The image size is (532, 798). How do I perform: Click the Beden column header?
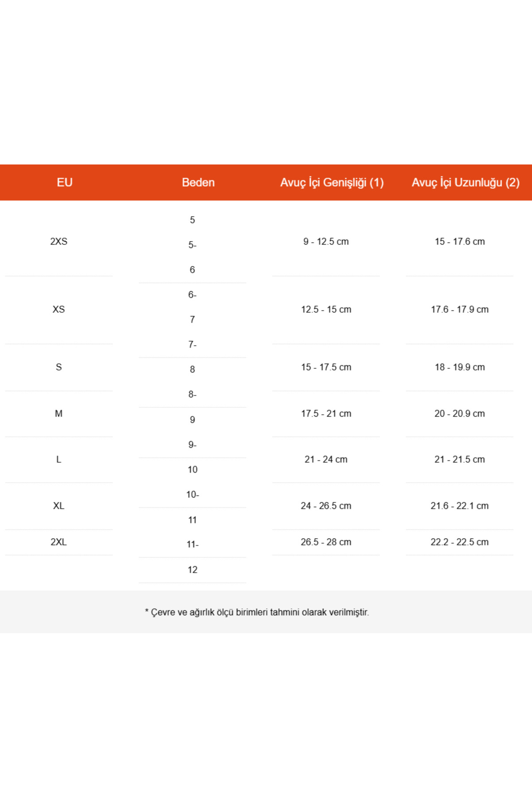point(198,182)
